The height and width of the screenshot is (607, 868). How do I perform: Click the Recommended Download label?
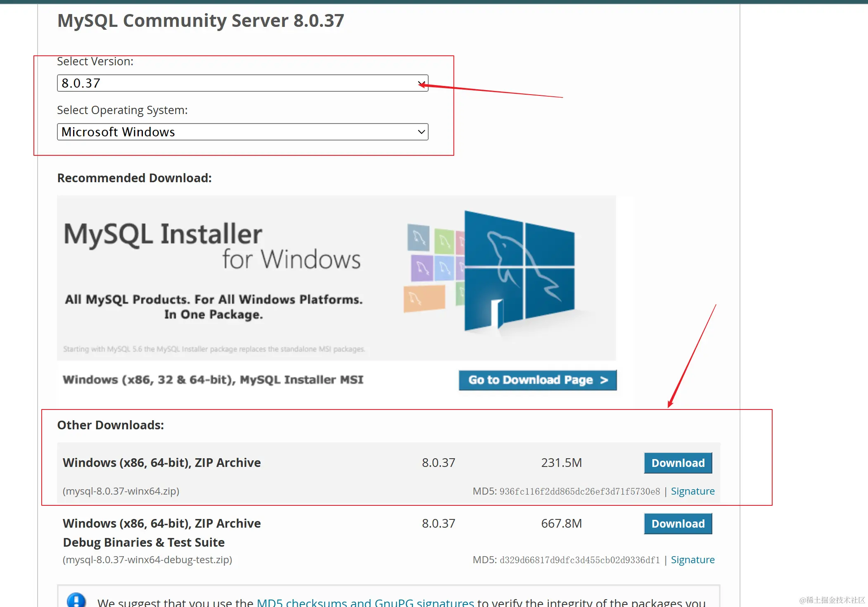[x=134, y=178]
